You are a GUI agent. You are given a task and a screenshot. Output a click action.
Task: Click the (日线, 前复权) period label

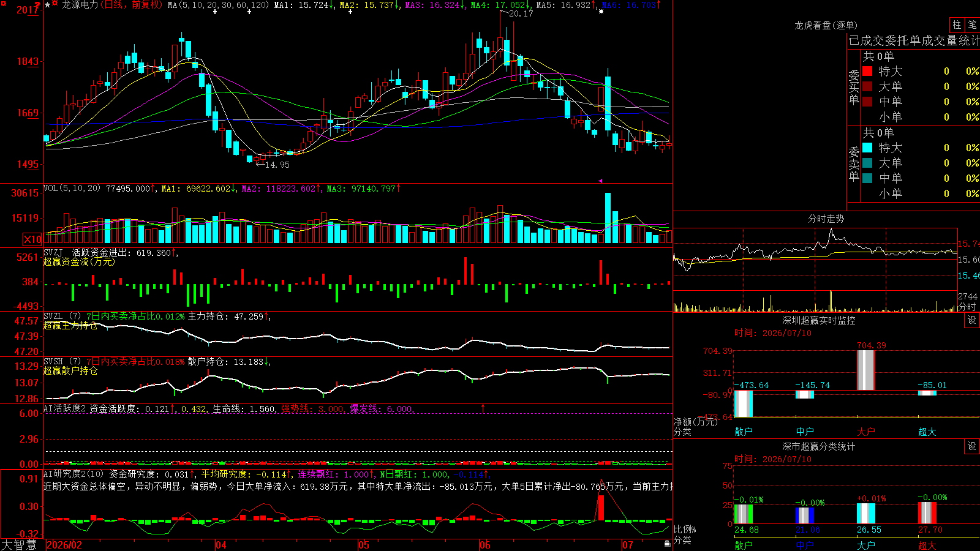click(132, 5)
